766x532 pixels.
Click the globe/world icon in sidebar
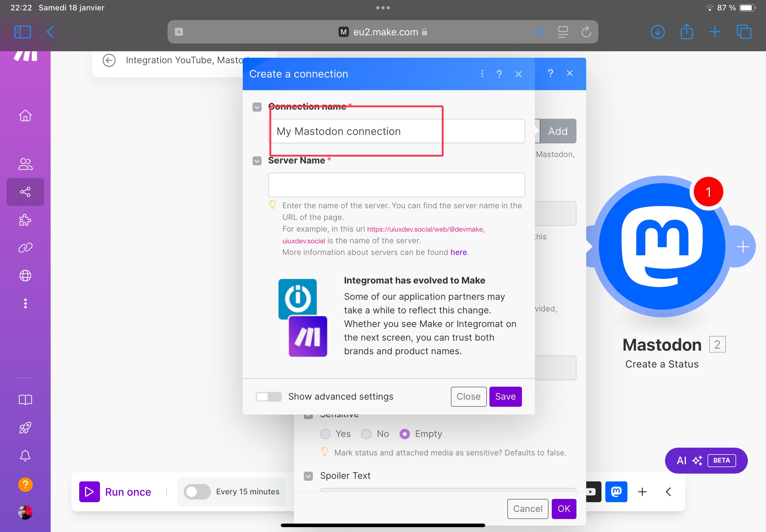(x=25, y=276)
